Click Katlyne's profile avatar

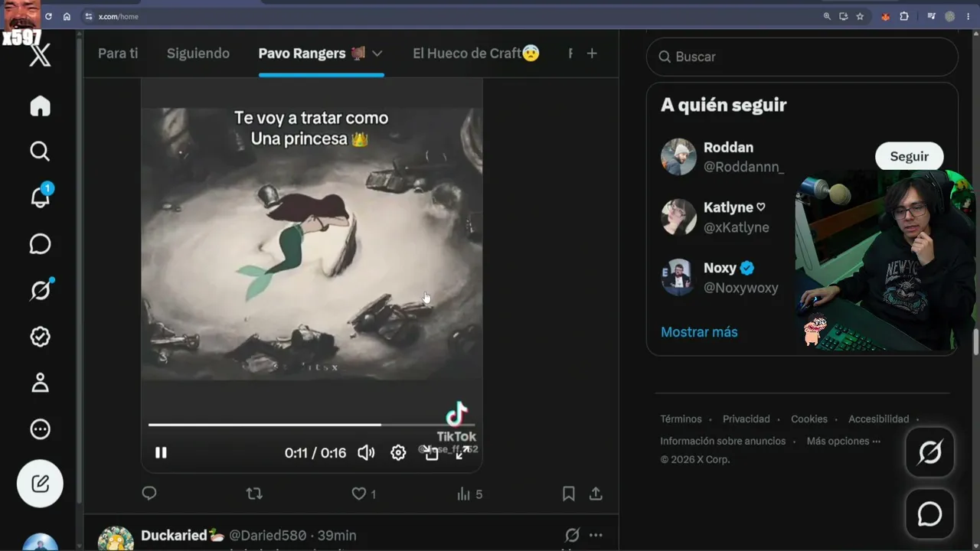coord(678,217)
